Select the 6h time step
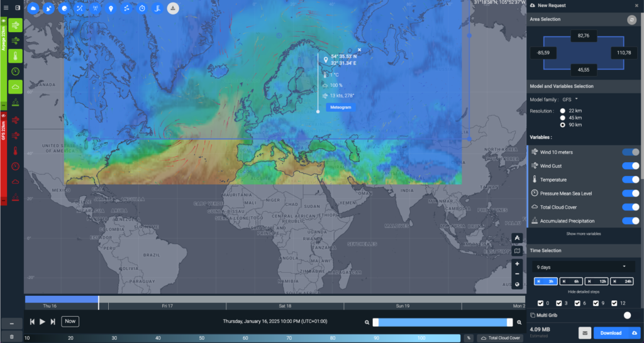This screenshot has width=644, height=343. [571, 281]
